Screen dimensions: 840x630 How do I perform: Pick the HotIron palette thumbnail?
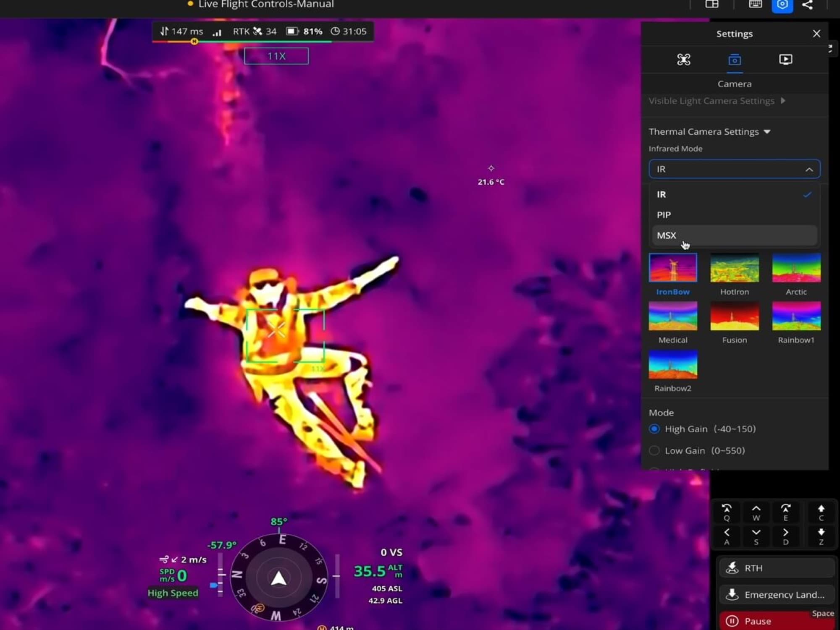735,267
